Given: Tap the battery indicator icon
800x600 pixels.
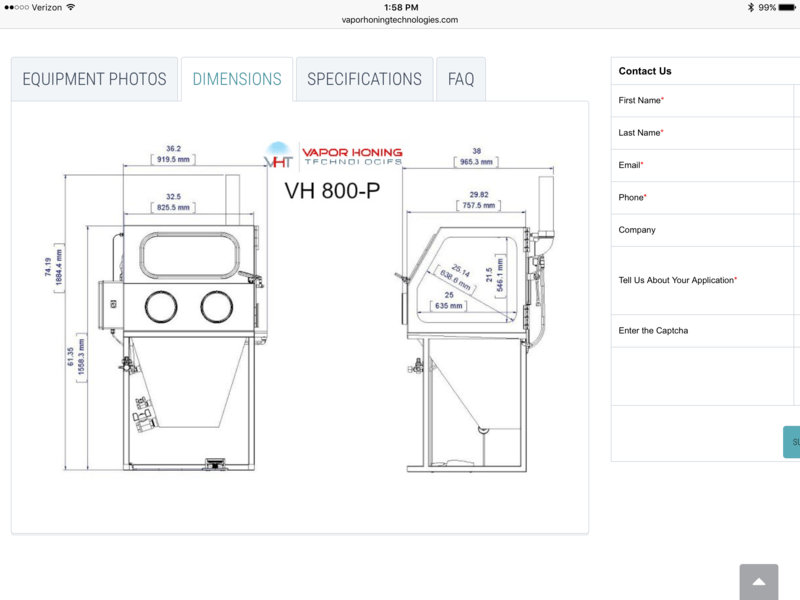Looking at the screenshot, I should point(787,7).
